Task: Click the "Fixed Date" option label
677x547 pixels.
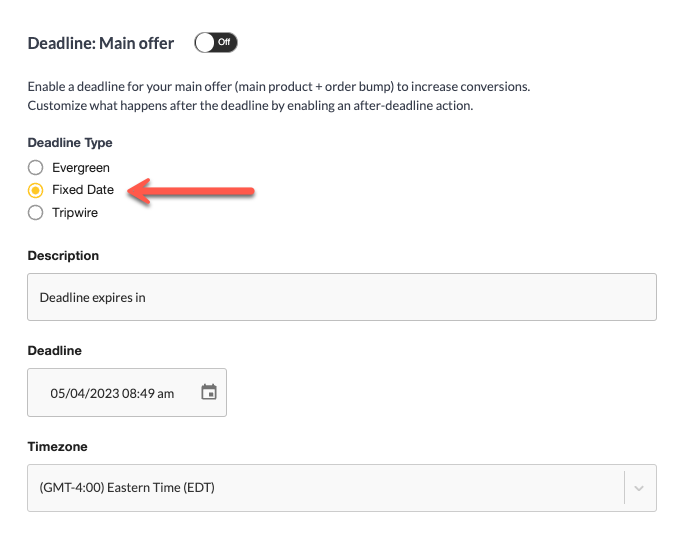Action: click(x=83, y=190)
